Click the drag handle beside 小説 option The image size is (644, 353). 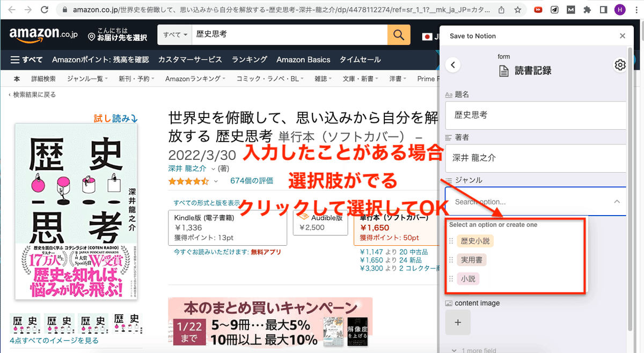pos(451,279)
